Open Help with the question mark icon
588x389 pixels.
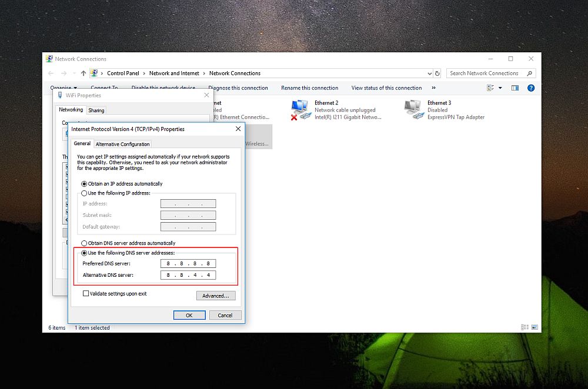[530, 87]
